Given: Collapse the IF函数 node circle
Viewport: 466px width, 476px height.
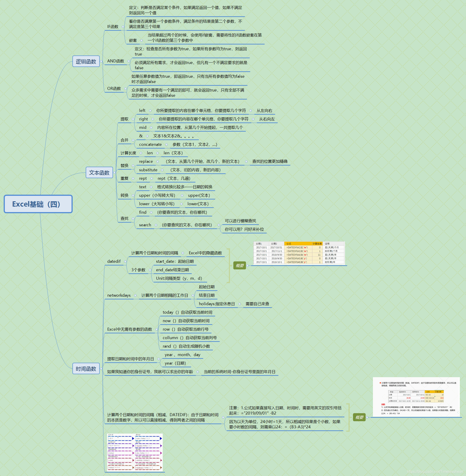Looking at the screenshot, I should tap(123, 27).
